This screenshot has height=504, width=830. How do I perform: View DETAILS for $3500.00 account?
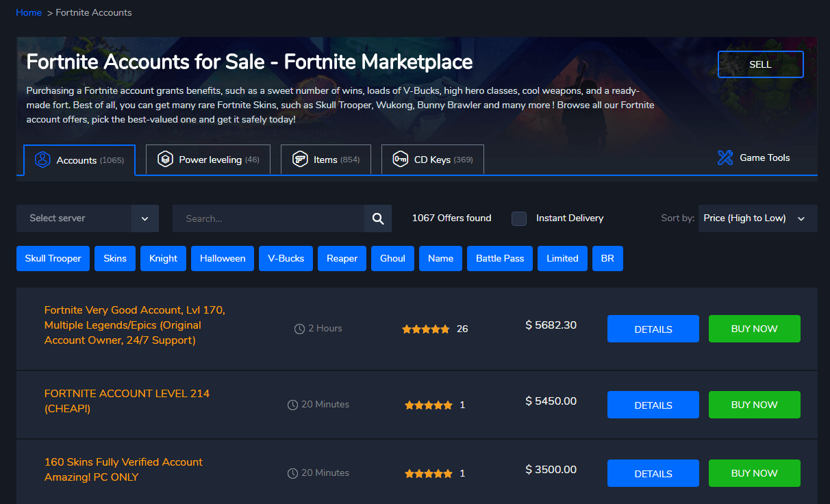tap(653, 473)
